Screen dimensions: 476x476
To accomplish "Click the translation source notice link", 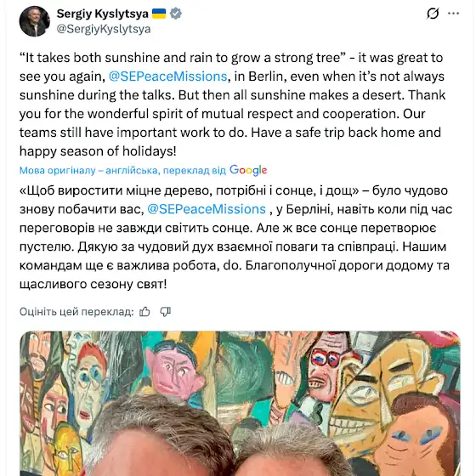I will tap(122, 170).
